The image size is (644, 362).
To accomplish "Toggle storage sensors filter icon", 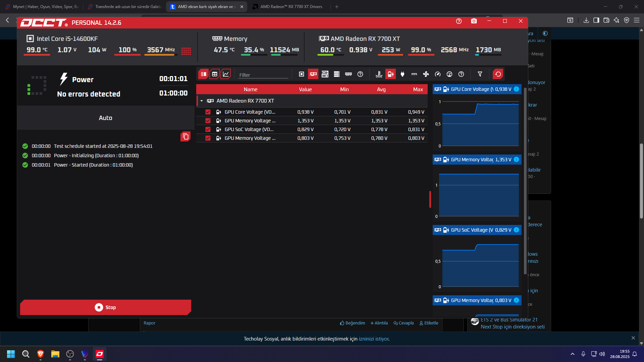I will point(337,74).
